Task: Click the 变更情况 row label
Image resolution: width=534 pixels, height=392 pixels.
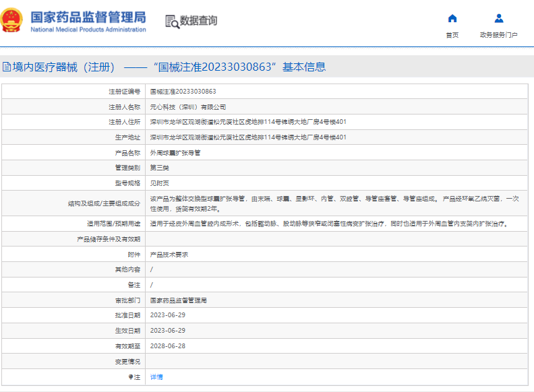Action: pos(127,362)
